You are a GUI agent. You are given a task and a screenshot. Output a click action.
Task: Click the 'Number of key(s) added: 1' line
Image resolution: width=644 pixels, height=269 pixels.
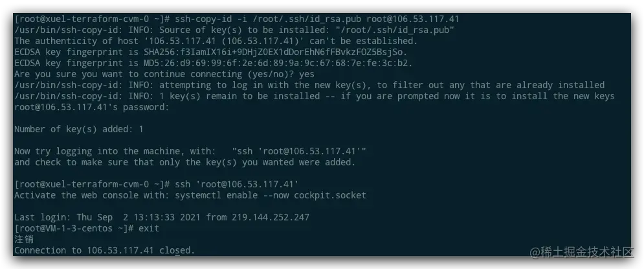(79, 129)
